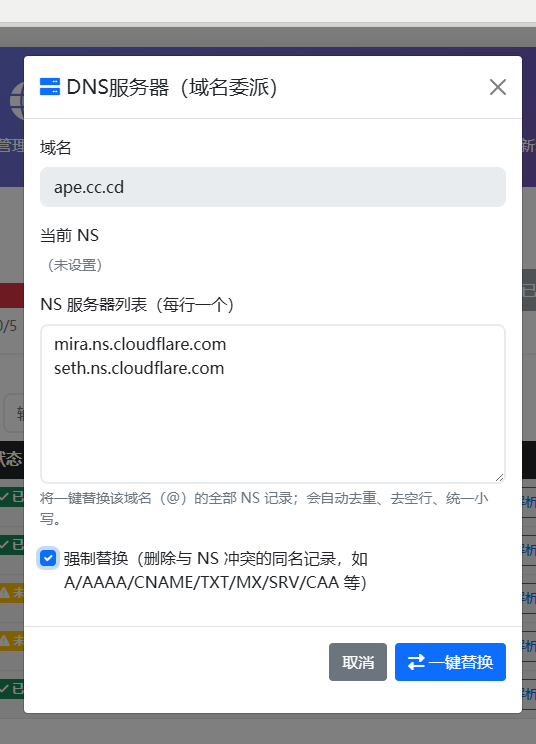The height and width of the screenshot is (744, 536).
Task: Click the seth.ns.cloudflare.com line
Action: [139, 368]
